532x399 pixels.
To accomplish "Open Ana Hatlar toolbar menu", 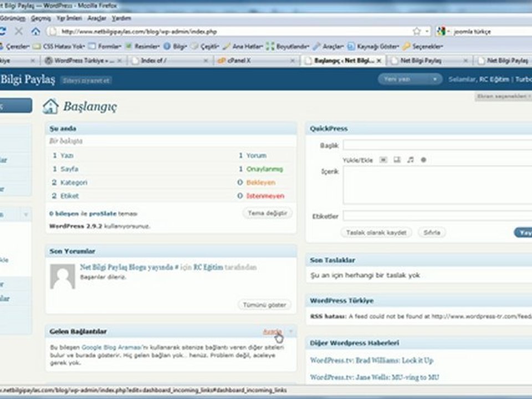I will click(243, 46).
